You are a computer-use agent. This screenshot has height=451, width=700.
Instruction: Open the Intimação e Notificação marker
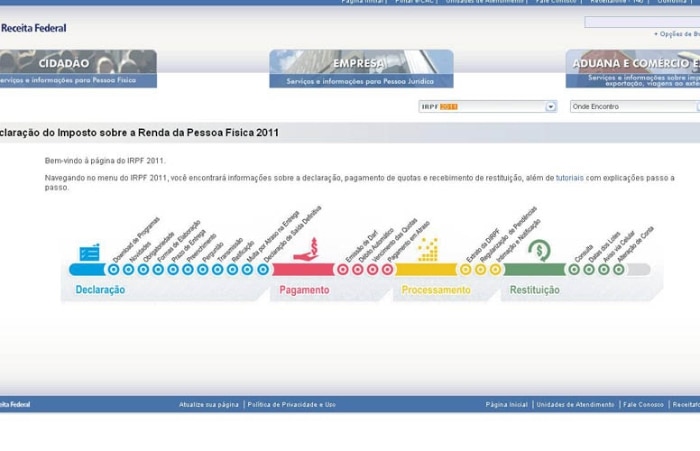[x=495, y=269]
